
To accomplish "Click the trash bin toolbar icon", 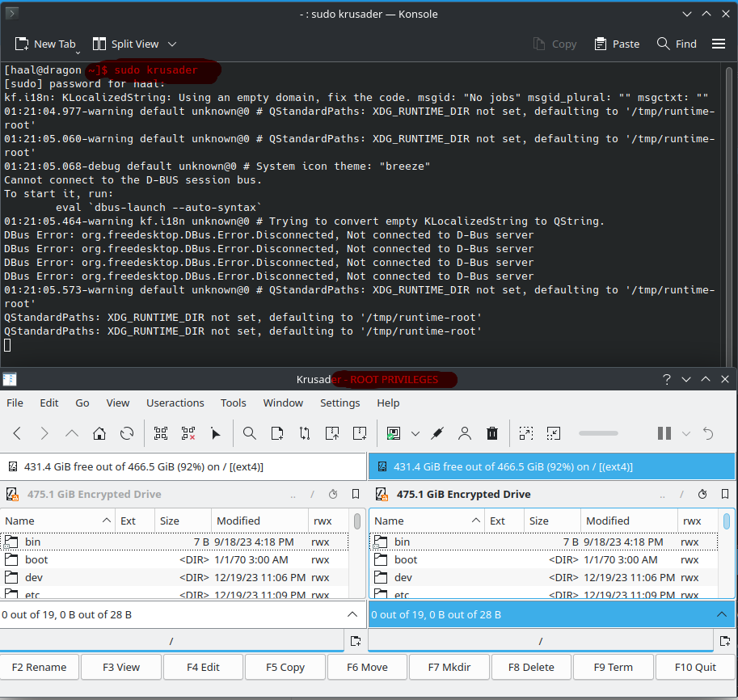I will 491,433.
